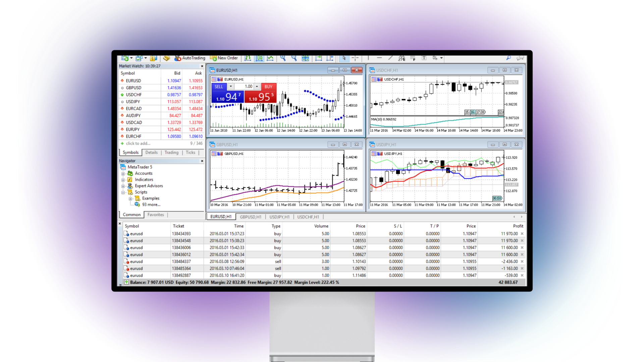Viewport: 644px width, 362px height.
Task: Expand the Accounts tree node
Action: pyautogui.click(x=123, y=174)
